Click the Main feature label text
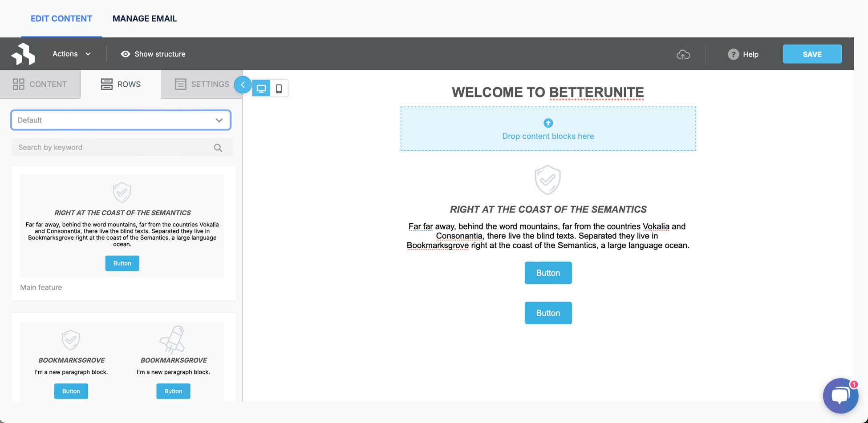The image size is (868, 423). click(x=41, y=287)
